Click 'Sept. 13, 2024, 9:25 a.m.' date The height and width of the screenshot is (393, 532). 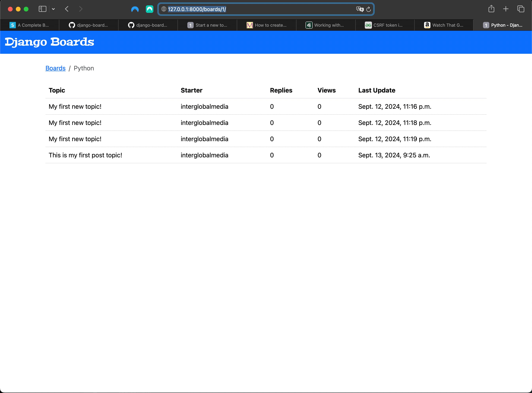click(x=394, y=155)
